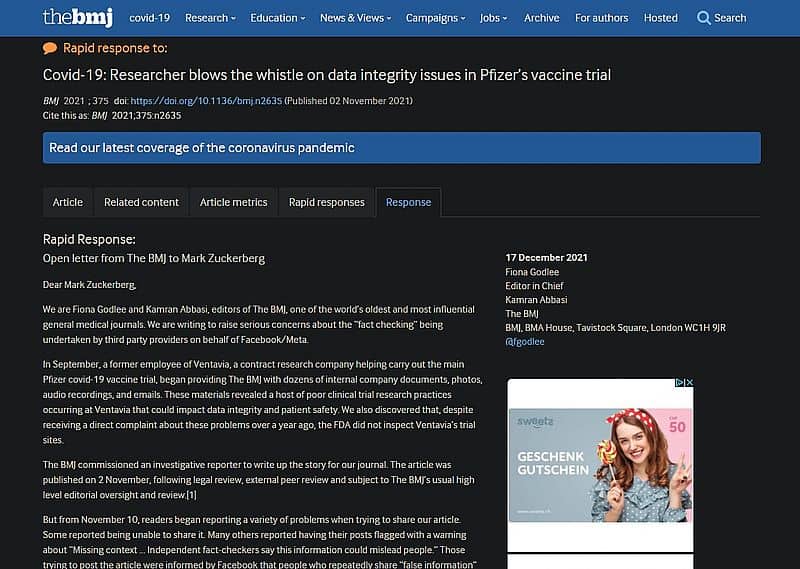The width and height of the screenshot is (800, 569).
Task: Click the coronavirus pandemic coverage banner
Action: pyautogui.click(x=401, y=148)
